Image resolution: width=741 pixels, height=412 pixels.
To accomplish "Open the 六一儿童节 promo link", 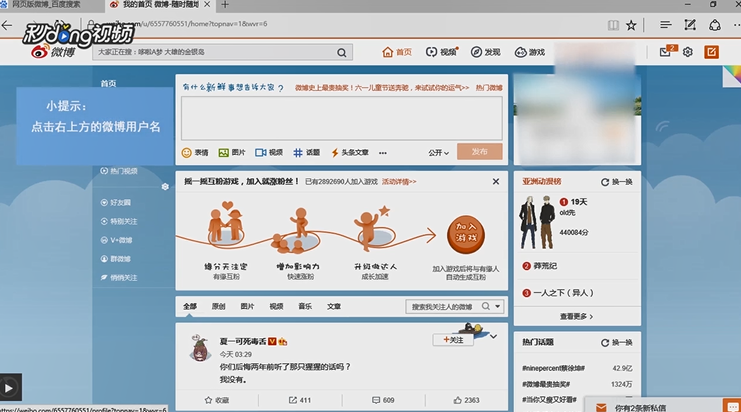I will [382, 88].
